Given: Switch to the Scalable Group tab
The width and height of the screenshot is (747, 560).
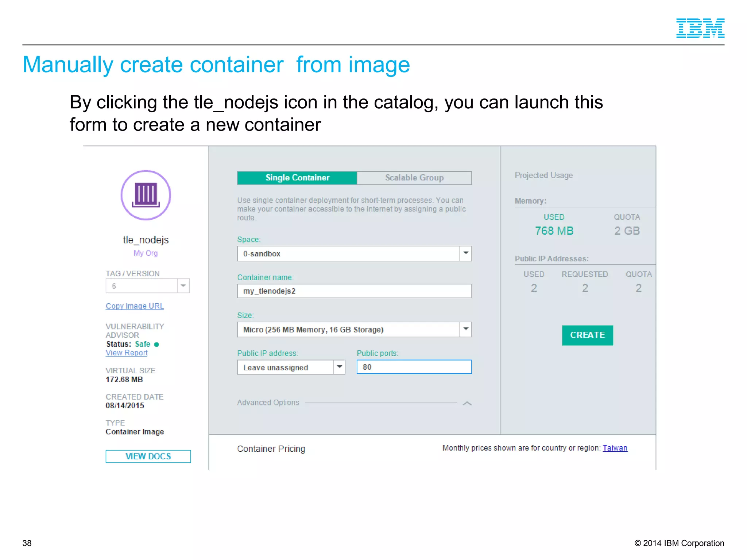Looking at the screenshot, I should click(414, 178).
